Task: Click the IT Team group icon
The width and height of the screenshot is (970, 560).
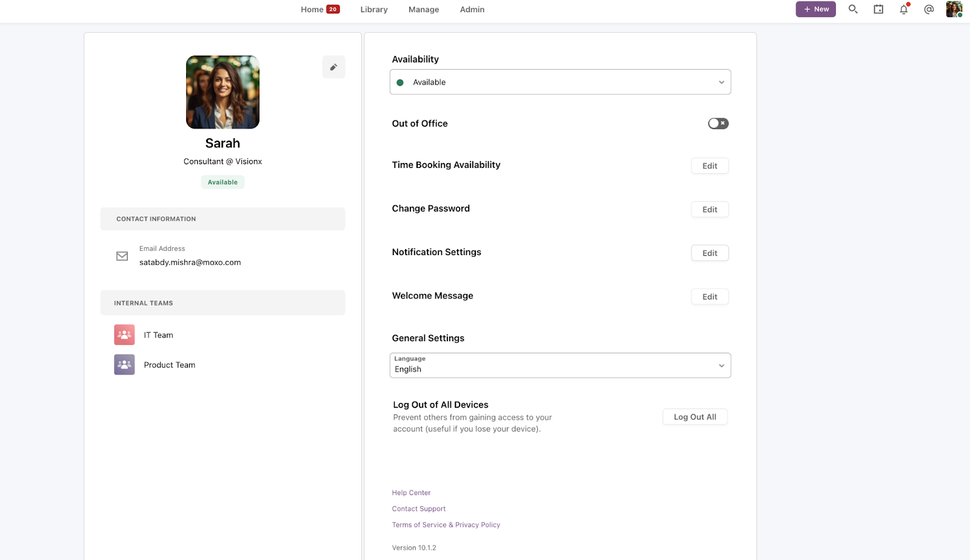Action: pos(124,334)
